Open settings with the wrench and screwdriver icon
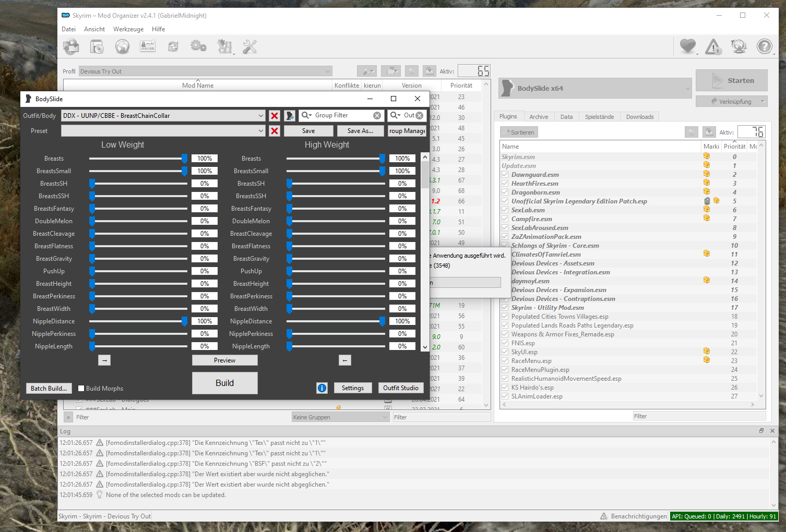Screen dimensions: 786x532 coord(250,47)
